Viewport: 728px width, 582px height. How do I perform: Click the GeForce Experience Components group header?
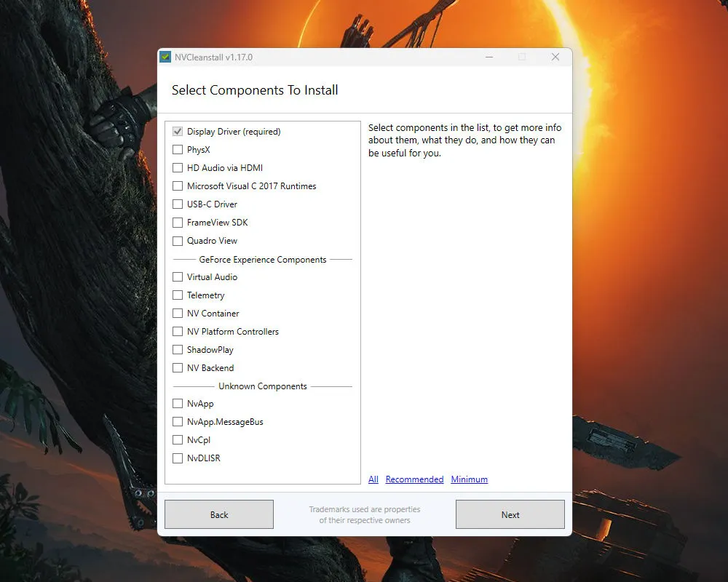pyautogui.click(x=263, y=260)
